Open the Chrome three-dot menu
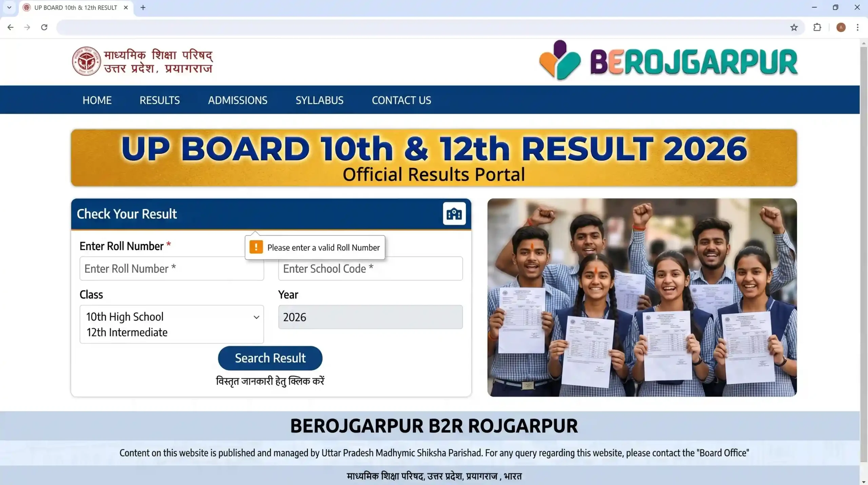 coord(857,27)
